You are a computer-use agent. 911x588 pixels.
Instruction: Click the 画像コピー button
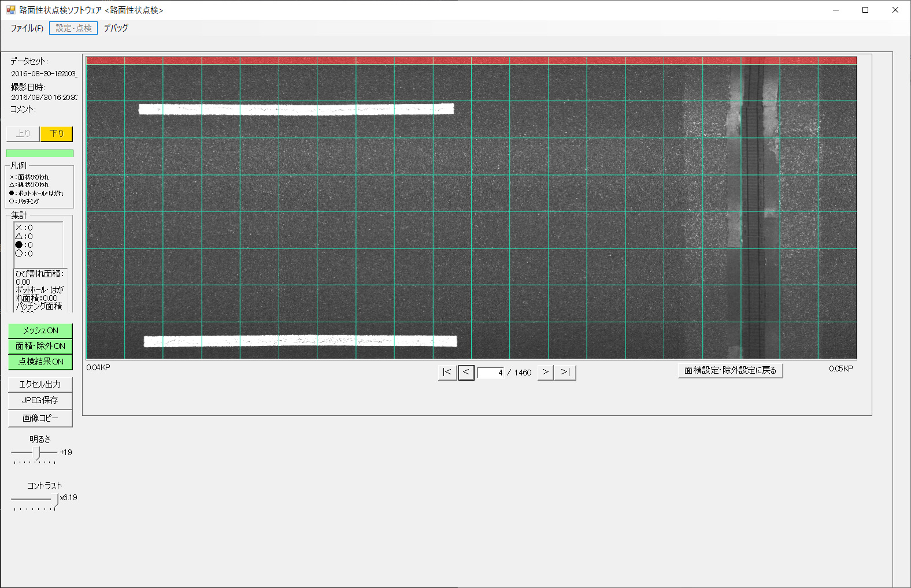[40, 418]
